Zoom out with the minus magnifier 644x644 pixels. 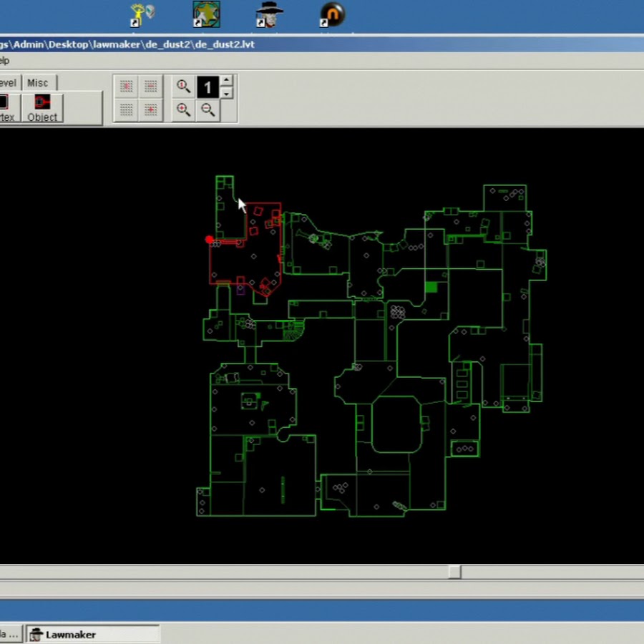coord(208,109)
